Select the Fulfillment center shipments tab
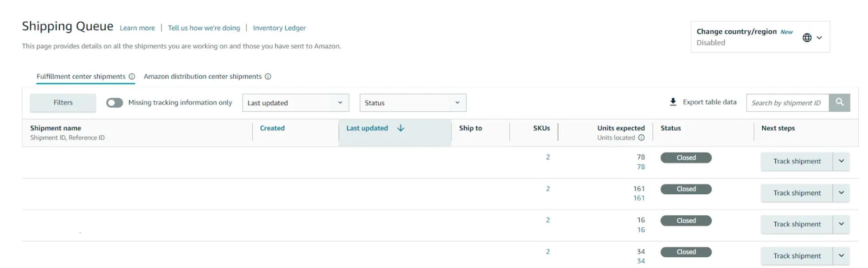 click(81, 77)
